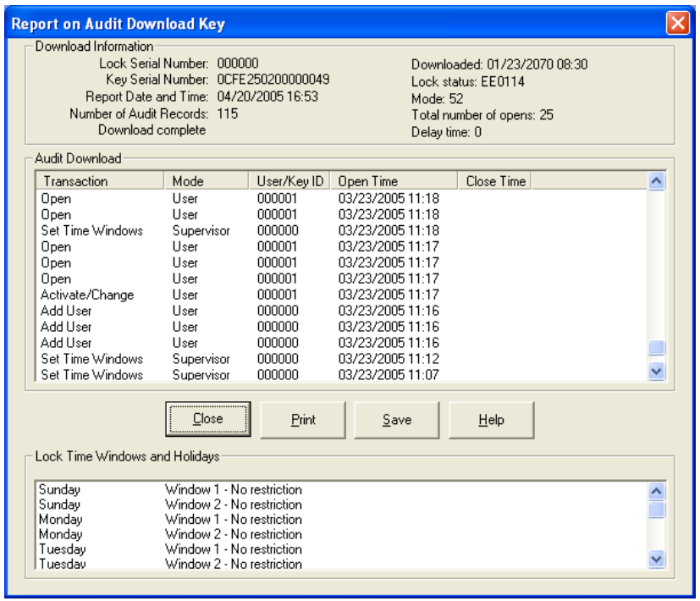Select the Activate/Change transaction row
700x601 pixels.
(x=87, y=295)
